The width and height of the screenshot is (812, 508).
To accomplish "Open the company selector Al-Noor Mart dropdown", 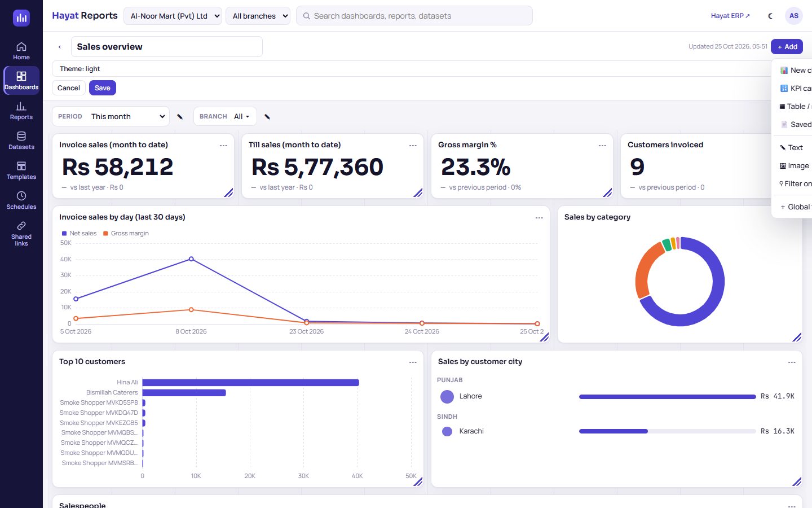I will 173,16.
